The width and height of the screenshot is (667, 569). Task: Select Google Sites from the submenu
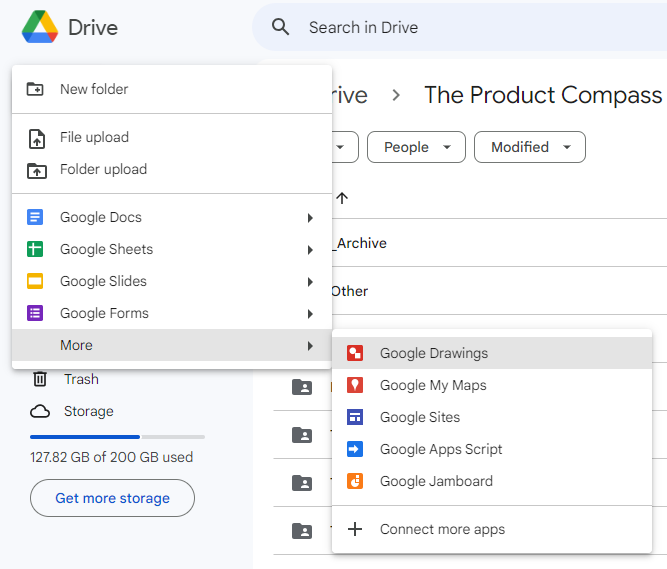[492, 417]
